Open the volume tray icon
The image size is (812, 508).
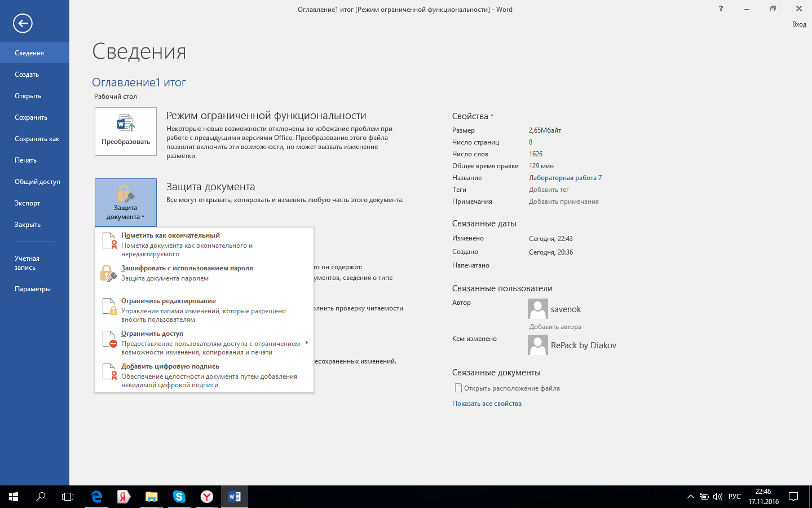(x=718, y=497)
